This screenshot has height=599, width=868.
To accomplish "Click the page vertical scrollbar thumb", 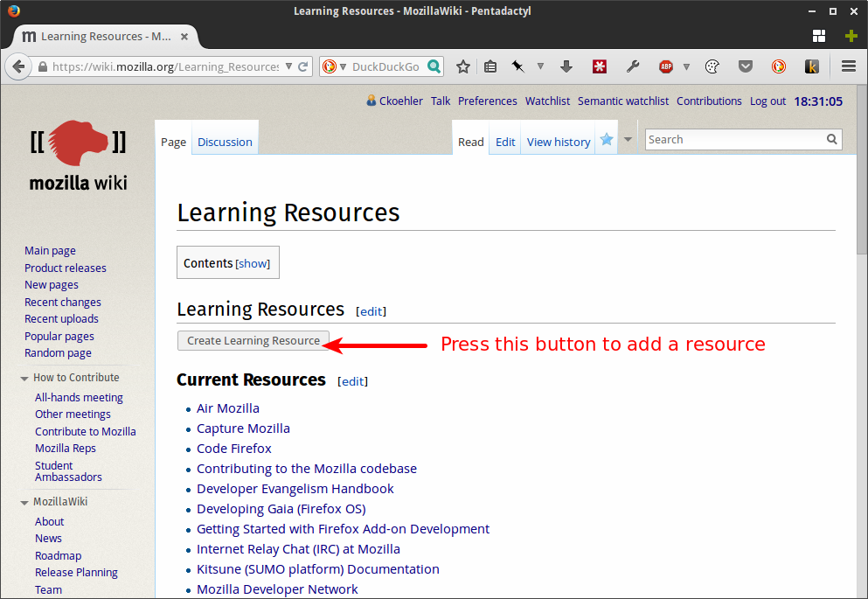I will click(x=862, y=169).
